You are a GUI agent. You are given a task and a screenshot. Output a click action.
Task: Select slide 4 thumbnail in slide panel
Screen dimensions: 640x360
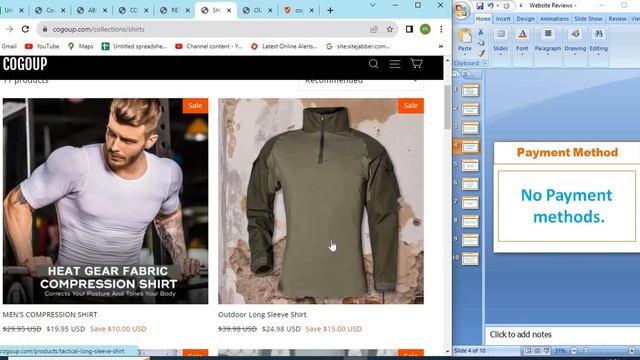(x=470, y=146)
